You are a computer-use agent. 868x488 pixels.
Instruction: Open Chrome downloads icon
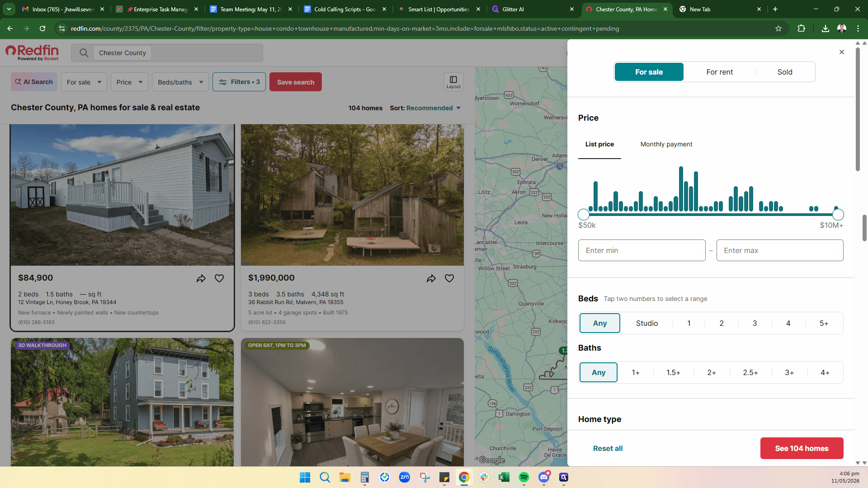pos(826,28)
